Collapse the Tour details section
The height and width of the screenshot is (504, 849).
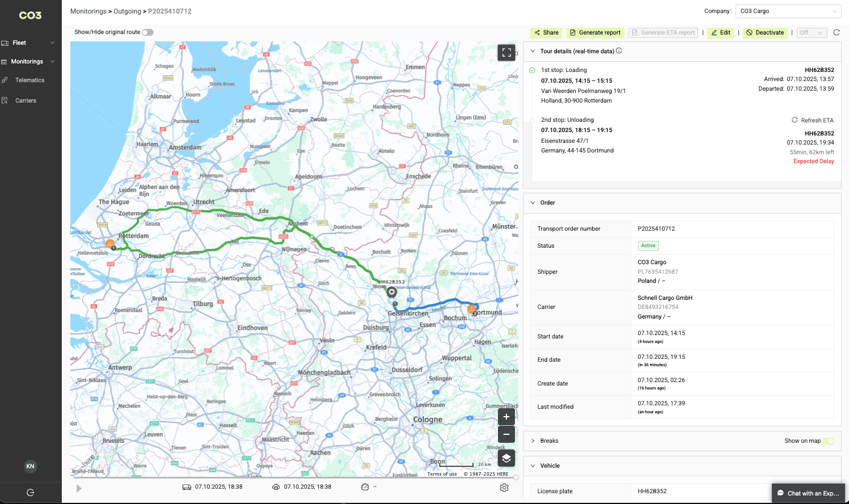click(x=533, y=50)
